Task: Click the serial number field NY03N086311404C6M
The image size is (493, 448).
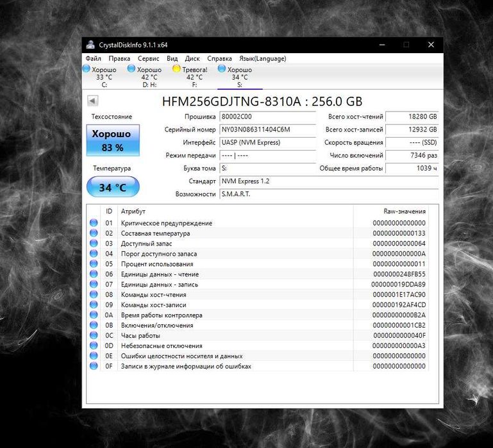Action: [x=267, y=129]
